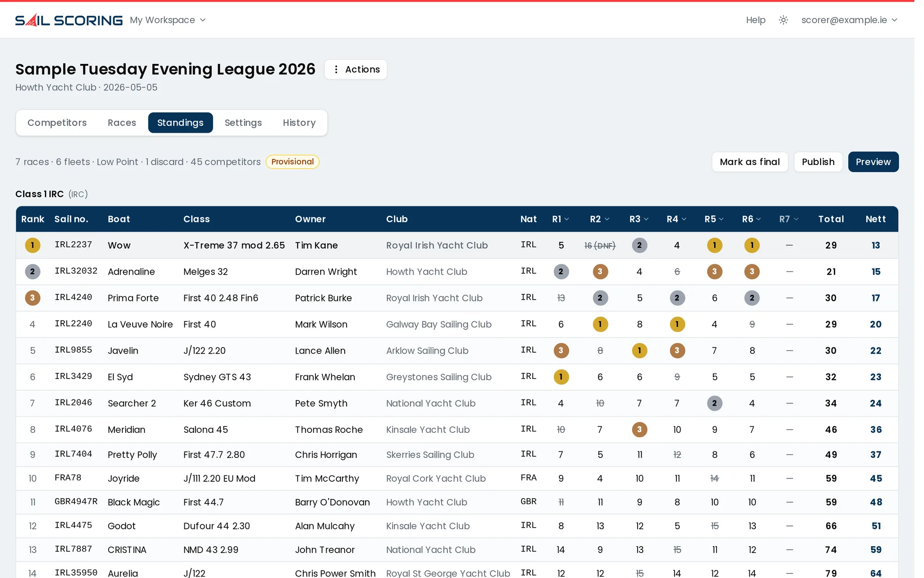Viewport: 924px width, 578px height.
Task: Click the Sail Scoring logo
Action: click(x=69, y=20)
